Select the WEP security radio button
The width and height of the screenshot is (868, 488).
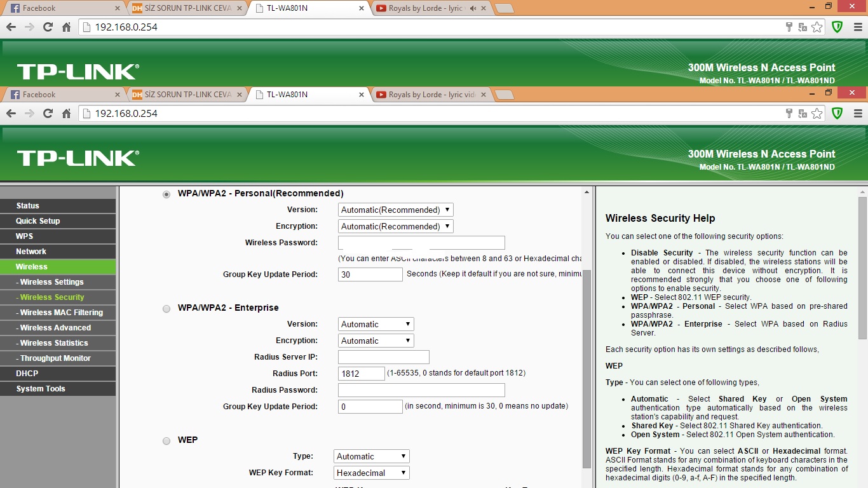point(166,440)
